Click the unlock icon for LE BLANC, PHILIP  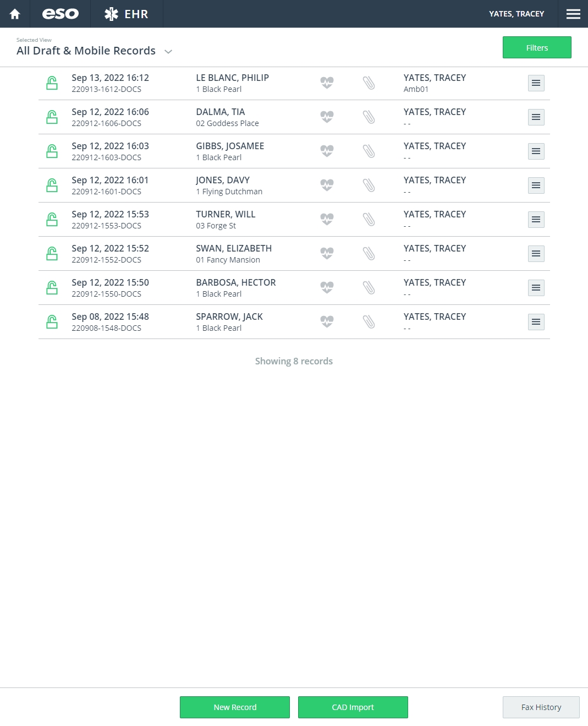(52, 83)
